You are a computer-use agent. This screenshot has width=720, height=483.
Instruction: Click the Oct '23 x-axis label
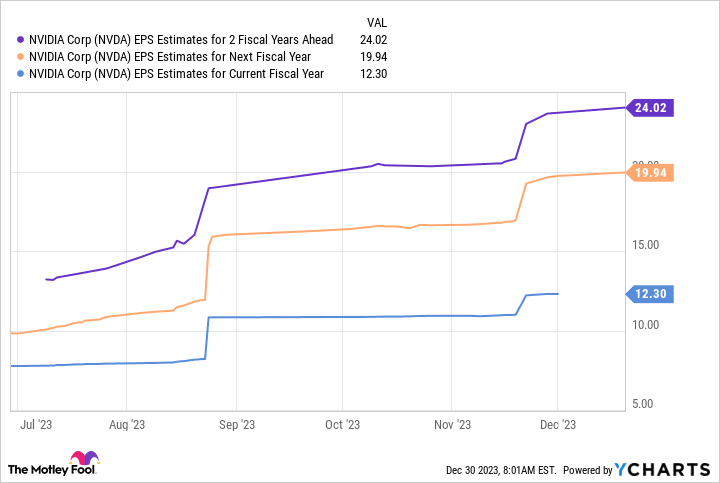tap(342, 424)
